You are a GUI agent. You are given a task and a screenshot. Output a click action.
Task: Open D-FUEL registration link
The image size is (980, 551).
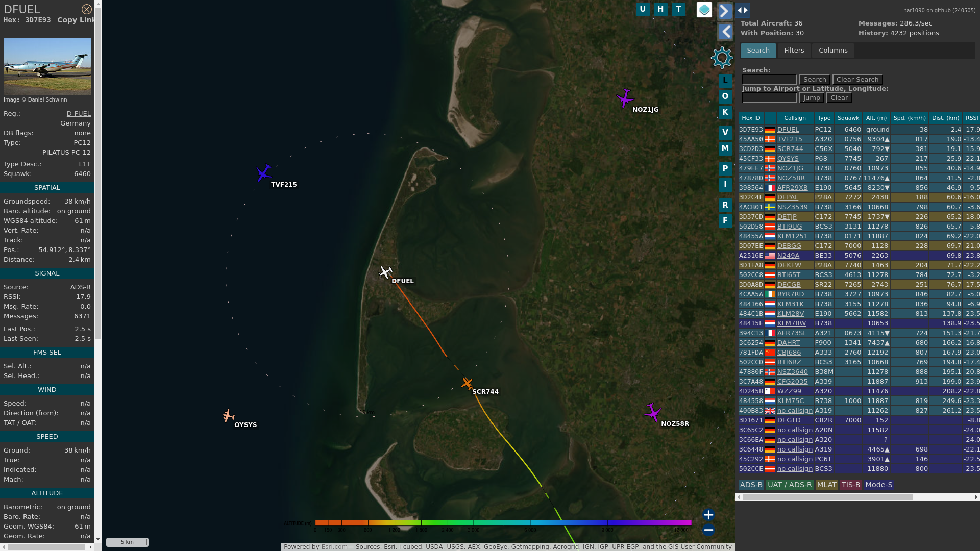(x=79, y=114)
